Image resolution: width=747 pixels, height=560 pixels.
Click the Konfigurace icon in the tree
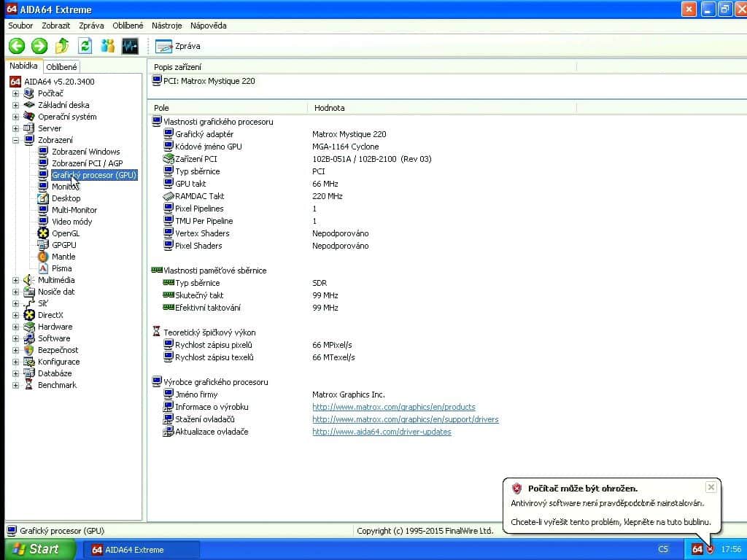tap(29, 362)
